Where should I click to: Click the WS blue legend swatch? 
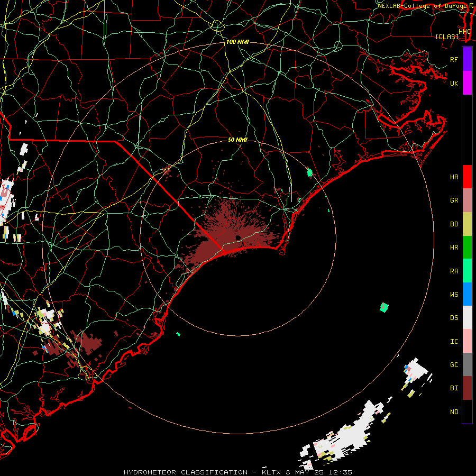[467, 294]
